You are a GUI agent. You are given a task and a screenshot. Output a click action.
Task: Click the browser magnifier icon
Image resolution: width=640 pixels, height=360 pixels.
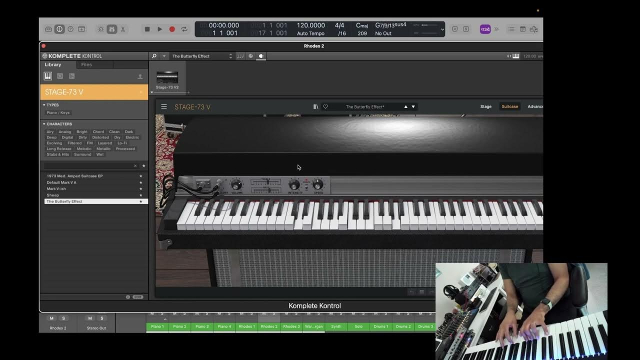(154, 56)
